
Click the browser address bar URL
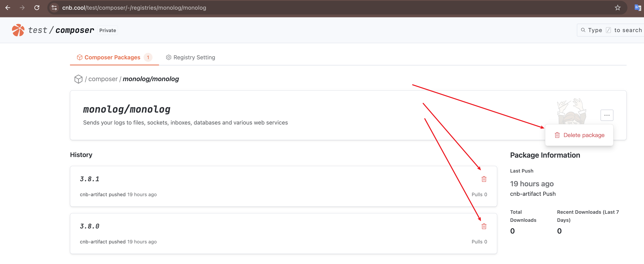click(134, 8)
